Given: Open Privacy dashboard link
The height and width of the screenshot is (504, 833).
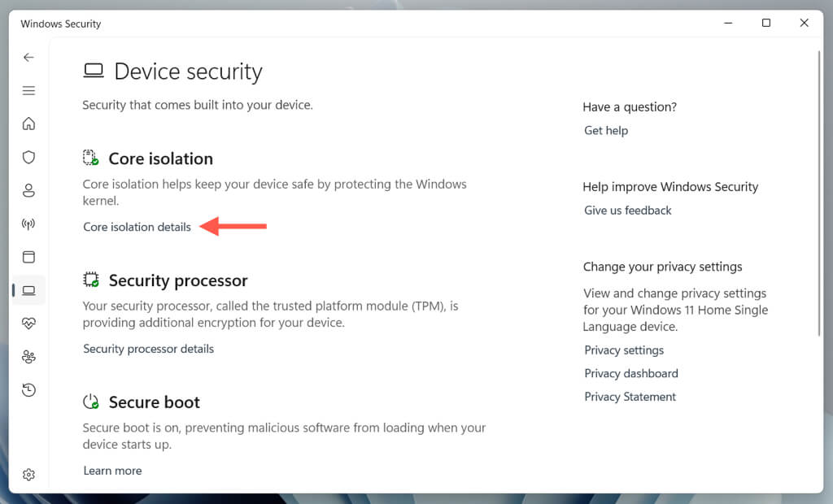Looking at the screenshot, I should tap(631, 373).
